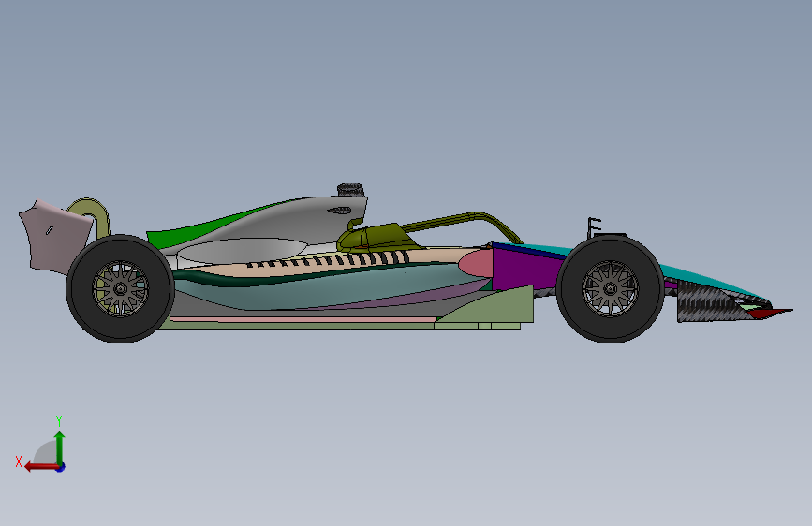
Task: Select the black airbox intake on top
Action: coord(350,189)
